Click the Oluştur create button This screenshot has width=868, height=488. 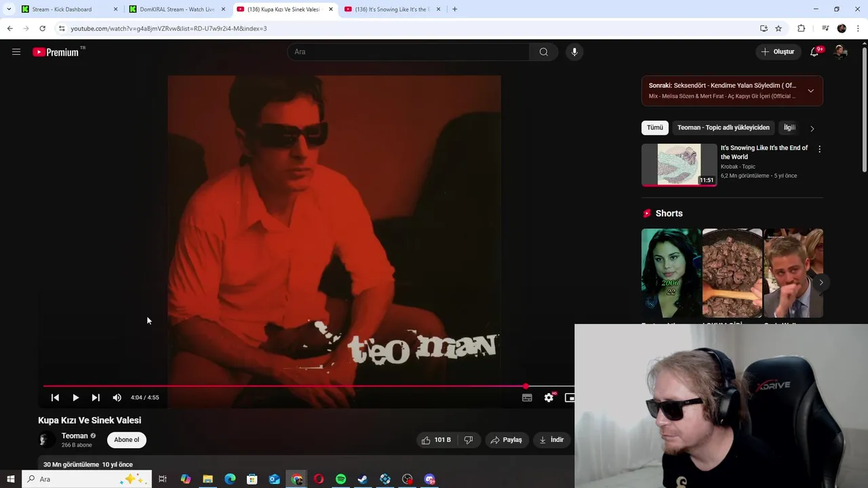click(778, 52)
